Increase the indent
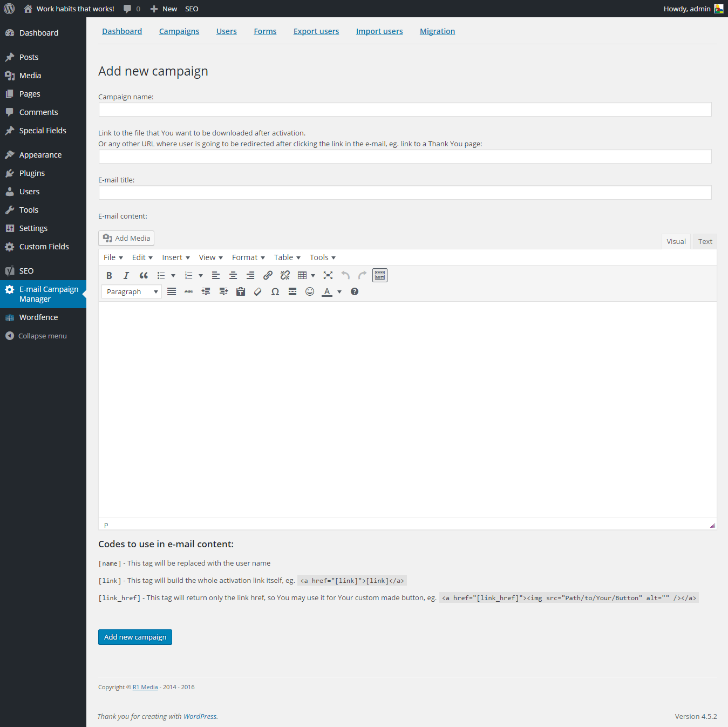The width and height of the screenshot is (728, 727). tap(223, 291)
